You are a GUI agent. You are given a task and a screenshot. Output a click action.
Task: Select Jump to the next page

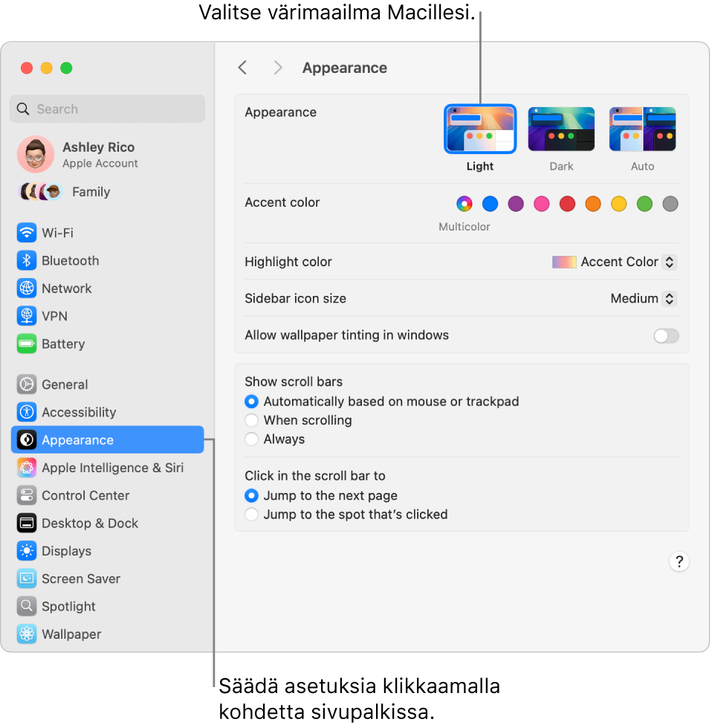[x=251, y=496]
